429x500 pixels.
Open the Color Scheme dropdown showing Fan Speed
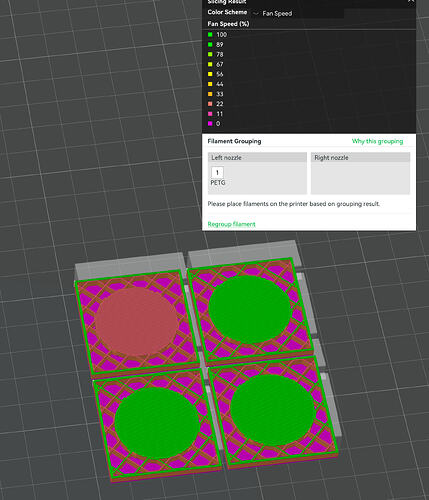click(x=298, y=13)
